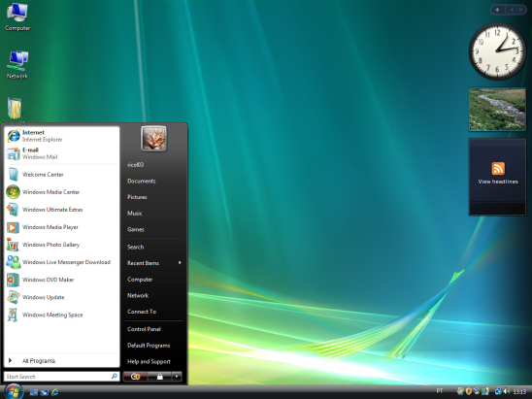Open shutdown options arrow menu

[177, 377]
